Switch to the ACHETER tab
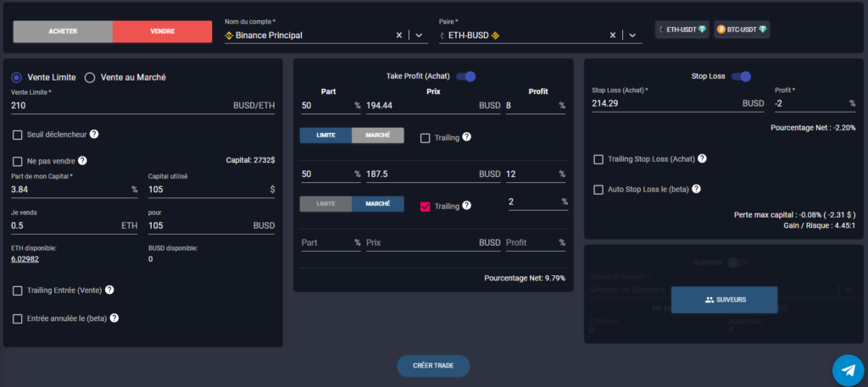 [63, 30]
